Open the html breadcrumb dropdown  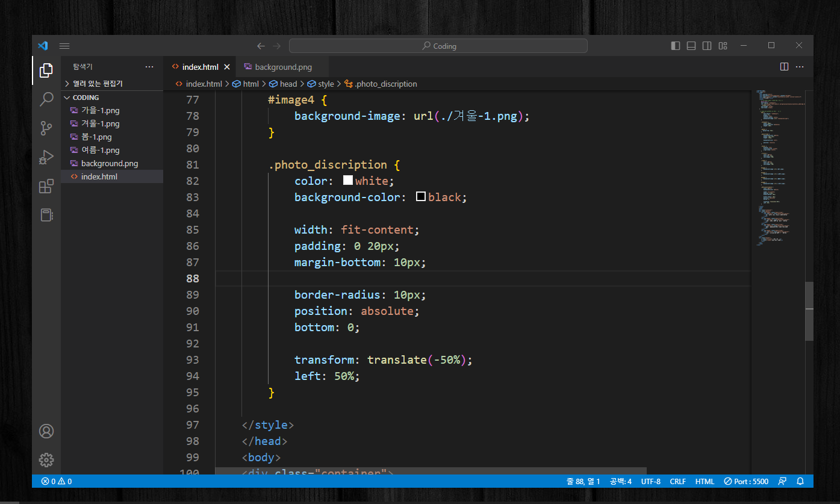click(246, 84)
